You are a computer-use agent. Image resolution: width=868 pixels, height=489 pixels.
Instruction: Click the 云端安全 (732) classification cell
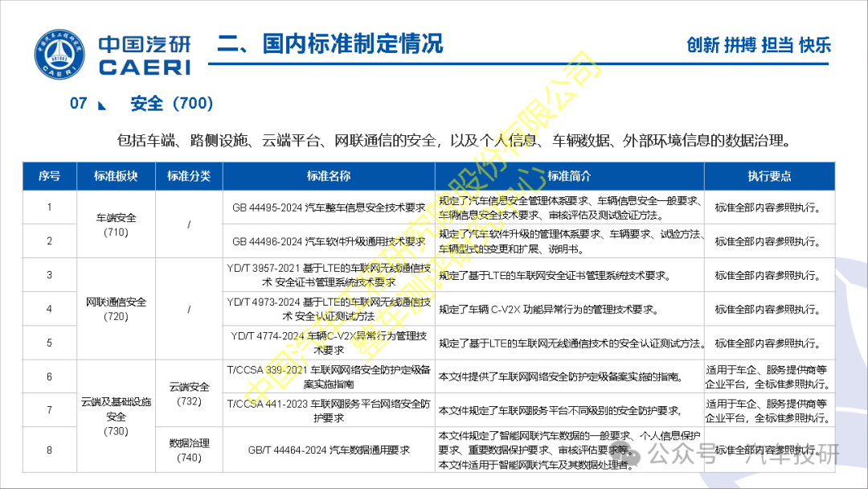(189, 394)
